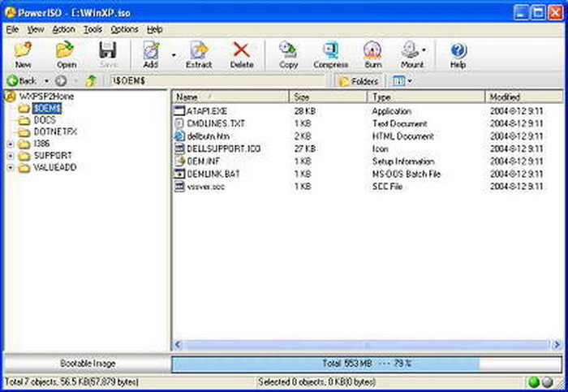568x392 pixels.
Task: Open the Tools menu
Action: (x=93, y=29)
